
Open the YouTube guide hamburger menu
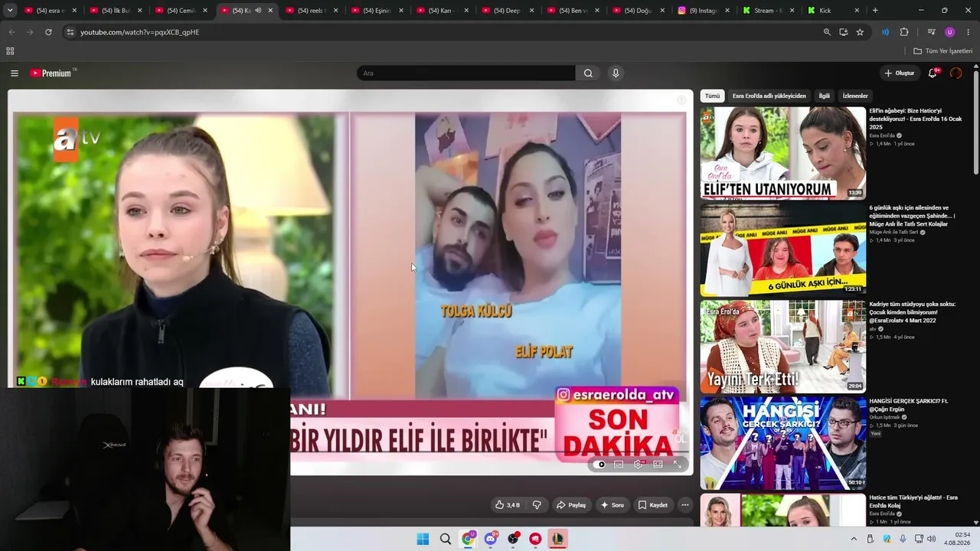click(15, 73)
